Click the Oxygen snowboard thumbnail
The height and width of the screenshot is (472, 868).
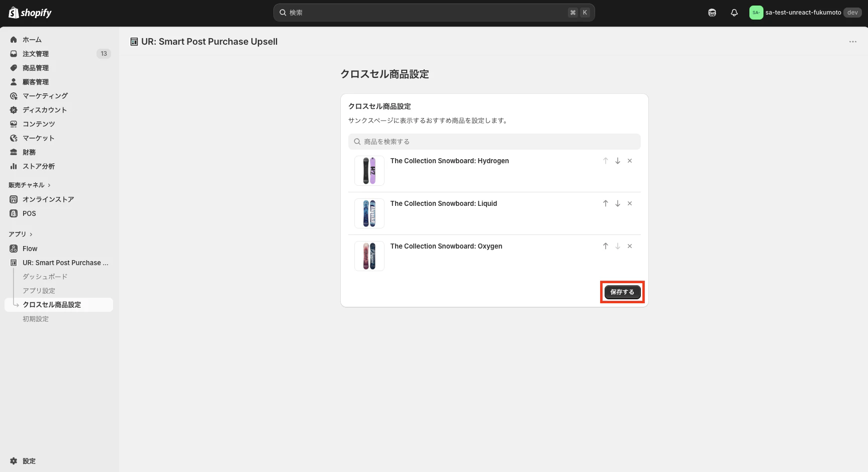[x=369, y=256]
